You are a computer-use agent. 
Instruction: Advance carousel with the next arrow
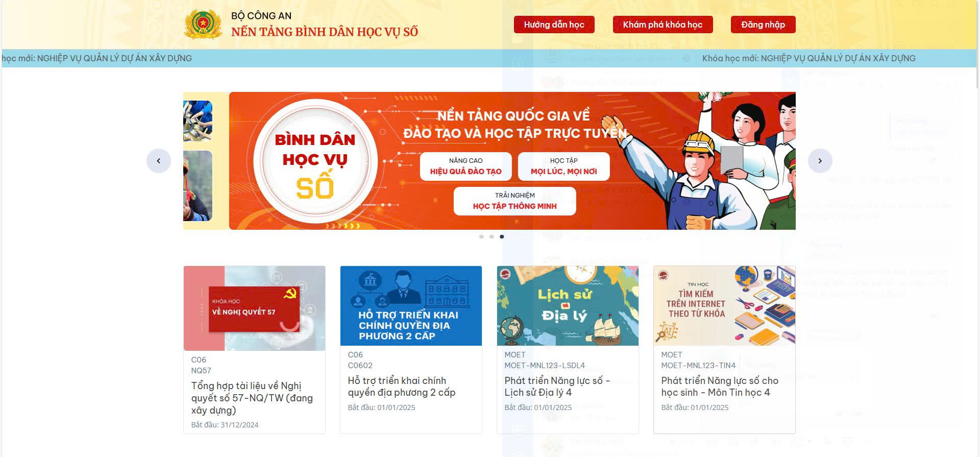pyautogui.click(x=820, y=161)
